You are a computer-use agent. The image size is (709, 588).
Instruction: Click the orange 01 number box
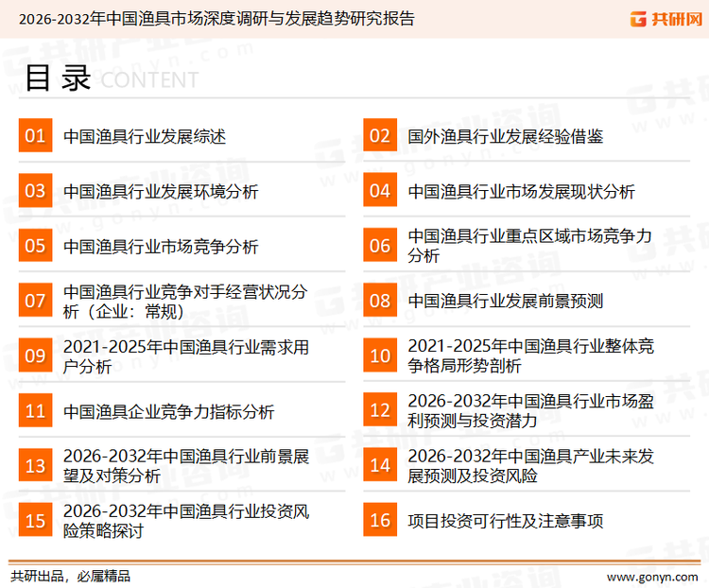pos(35,135)
